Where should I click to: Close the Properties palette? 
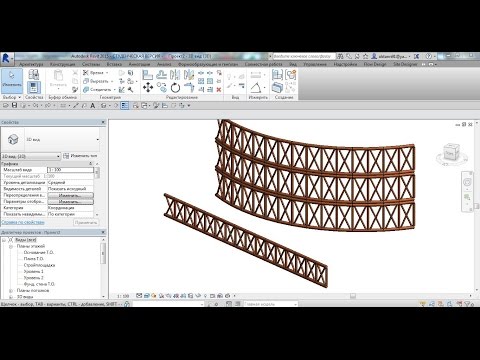pos(103,122)
